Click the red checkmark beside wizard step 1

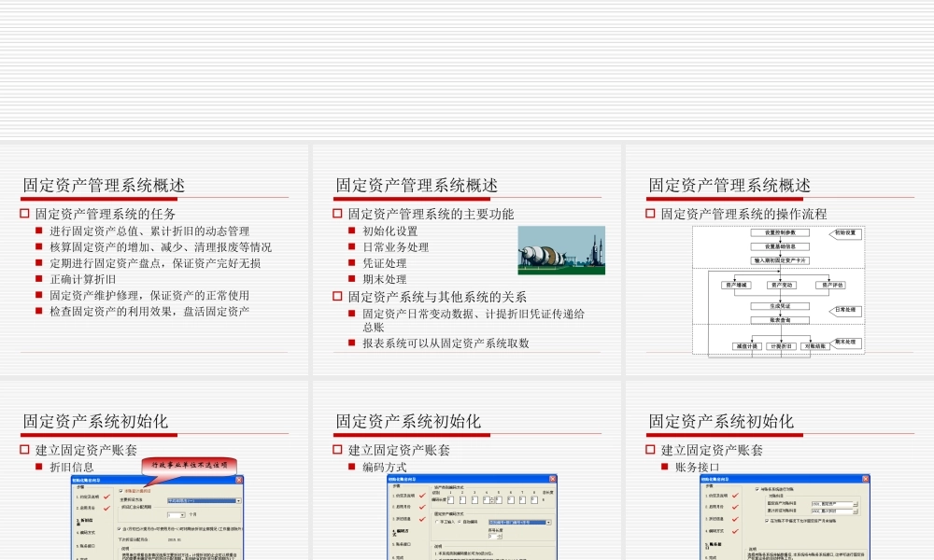(105, 497)
